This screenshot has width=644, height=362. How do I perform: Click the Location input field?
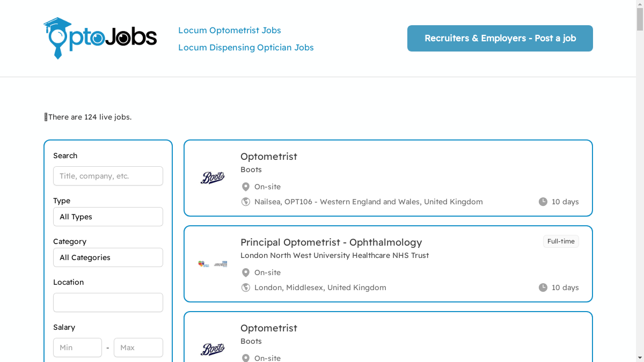108,302
